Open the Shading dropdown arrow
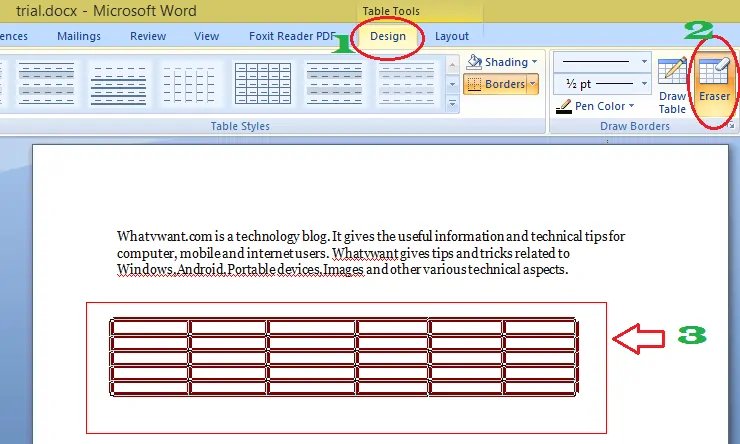 536,62
